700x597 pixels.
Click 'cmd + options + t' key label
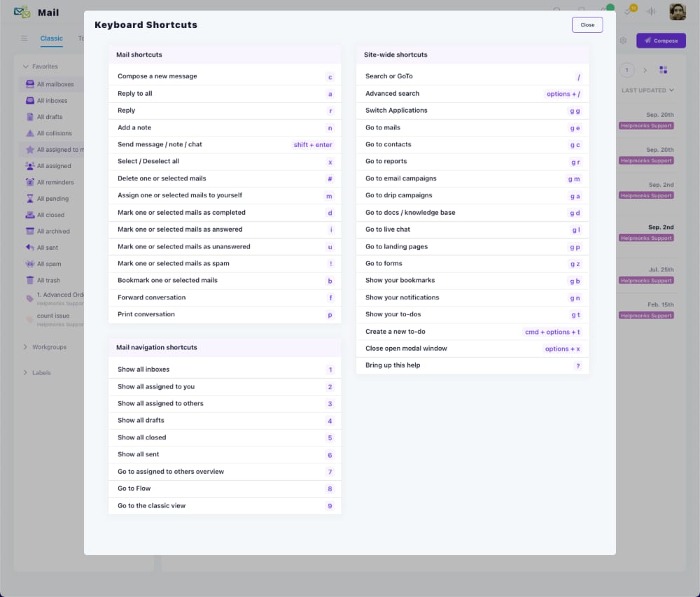pyautogui.click(x=552, y=332)
